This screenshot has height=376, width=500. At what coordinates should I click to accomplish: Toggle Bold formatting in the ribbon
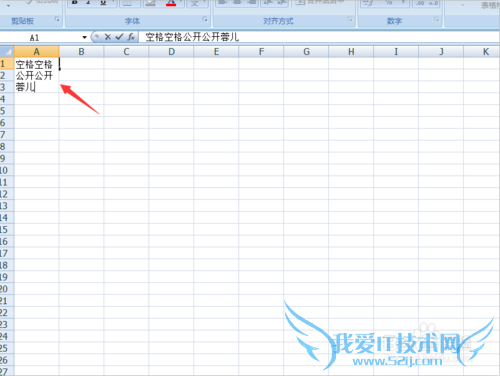pos(75,3)
